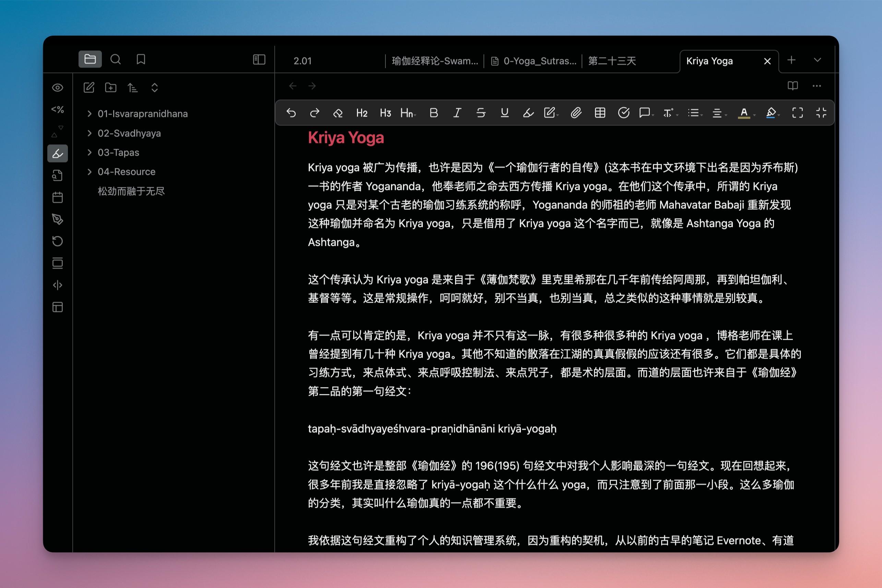This screenshot has height=588, width=882.
Task: Click the pen nib icon in the ribbon
Action: point(57,219)
